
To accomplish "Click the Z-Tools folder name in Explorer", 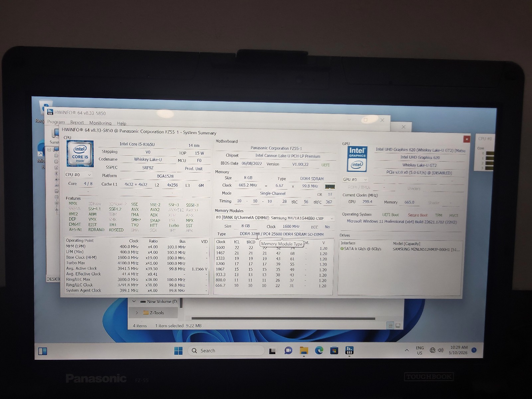I will tap(157, 313).
